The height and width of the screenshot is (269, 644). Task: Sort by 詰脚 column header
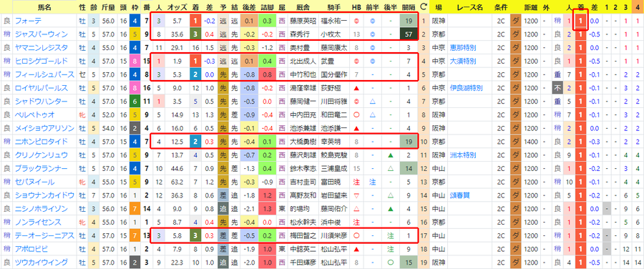tap(267, 7)
